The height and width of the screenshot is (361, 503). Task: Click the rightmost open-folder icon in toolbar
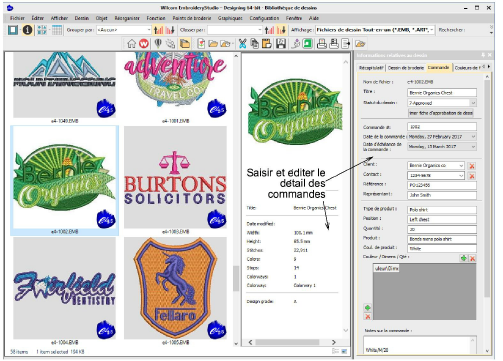coord(360,44)
